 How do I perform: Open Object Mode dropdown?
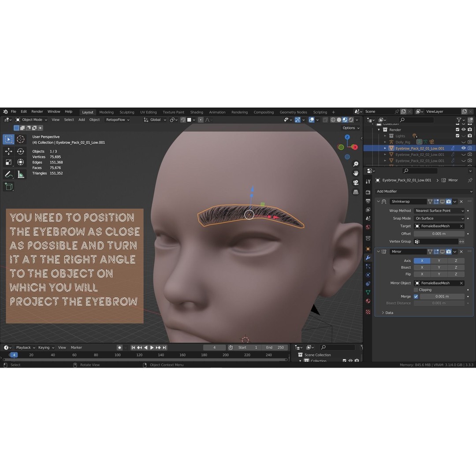tap(32, 120)
